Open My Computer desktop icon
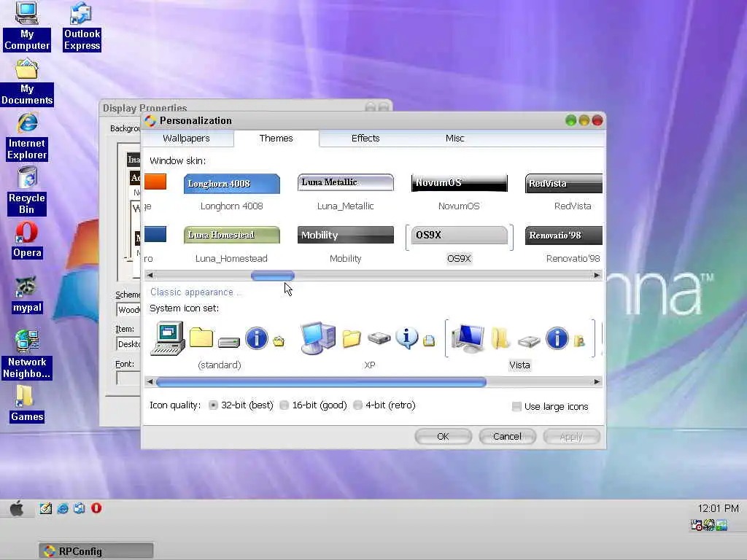747x560 pixels. 27,26
